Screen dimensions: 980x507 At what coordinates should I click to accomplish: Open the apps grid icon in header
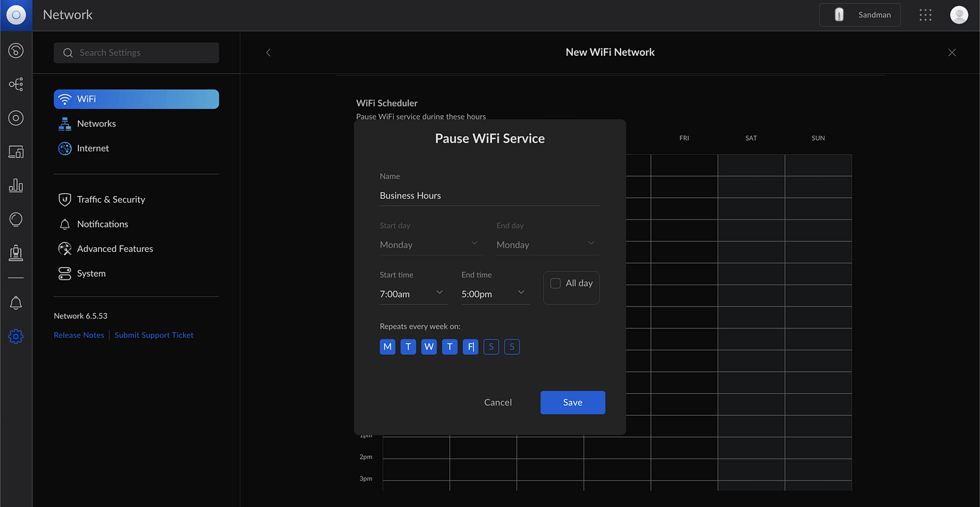point(925,15)
